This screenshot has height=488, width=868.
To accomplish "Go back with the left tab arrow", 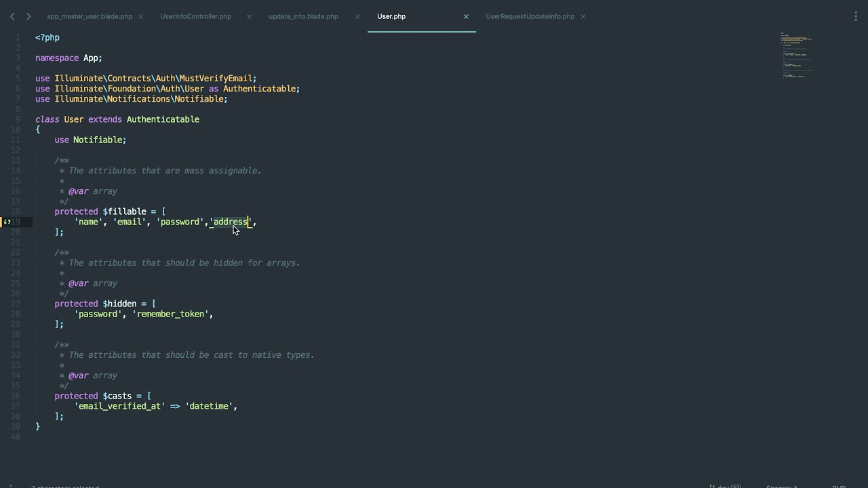I will (x=12, y=16).
